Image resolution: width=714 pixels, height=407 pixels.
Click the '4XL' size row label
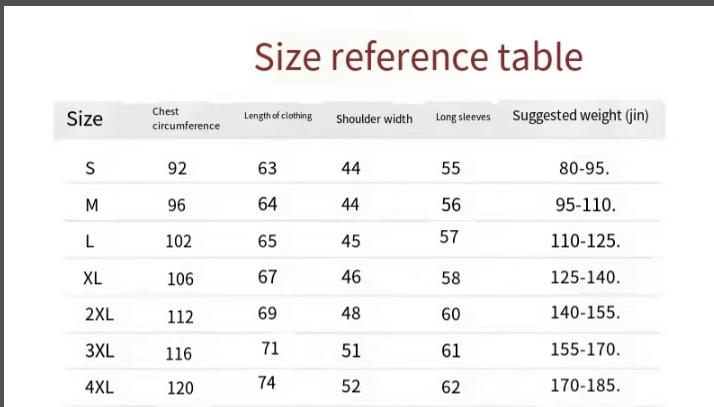pyautogui.click(x=99, y=387)
